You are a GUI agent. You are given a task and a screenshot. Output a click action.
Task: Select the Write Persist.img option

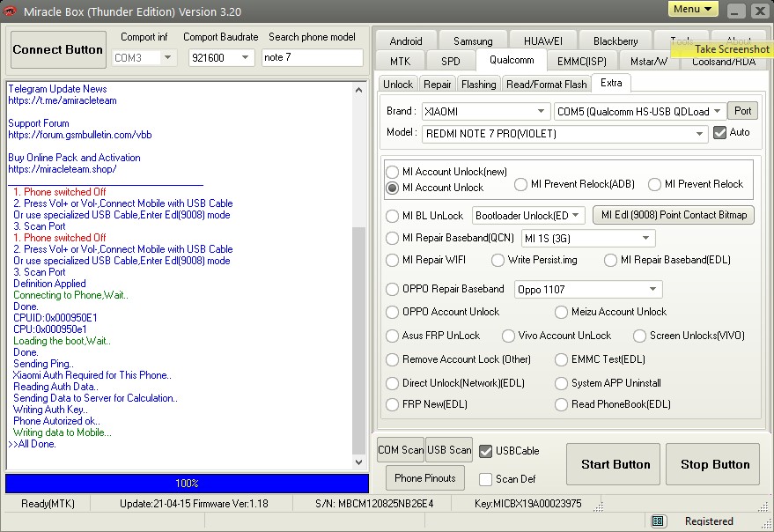[498, 261]
